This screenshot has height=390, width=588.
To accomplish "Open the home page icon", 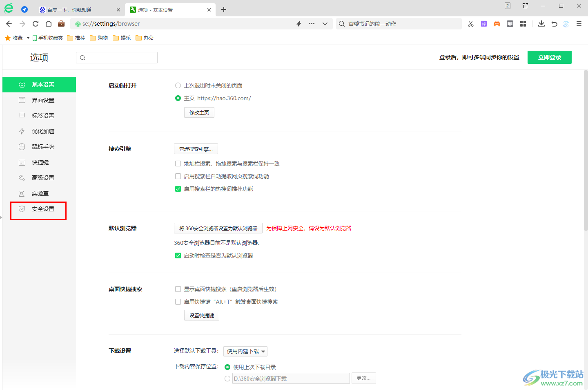I will point(49,24).
